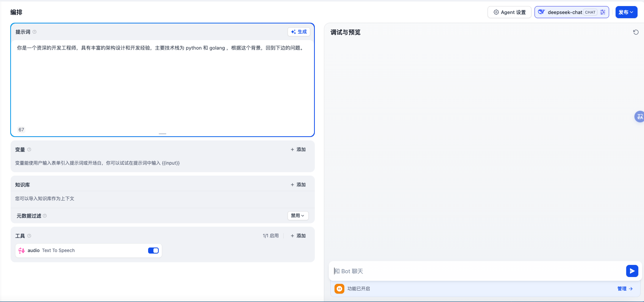The width and height of the screenshot is (644, 302).
Task: Click the refresh icon in the debug preview panel
Action: 636,32
